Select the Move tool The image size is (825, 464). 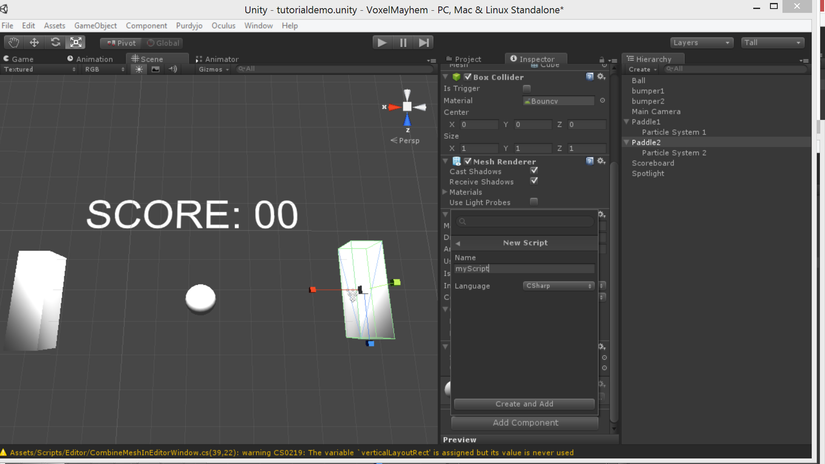[x=34, y=43]
